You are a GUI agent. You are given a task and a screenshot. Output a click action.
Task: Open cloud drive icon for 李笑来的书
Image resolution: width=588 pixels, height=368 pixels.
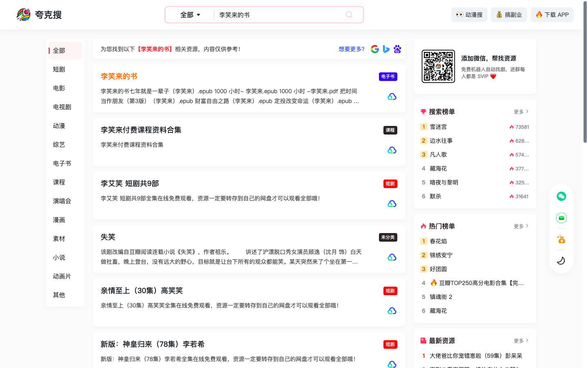(392, 96)
